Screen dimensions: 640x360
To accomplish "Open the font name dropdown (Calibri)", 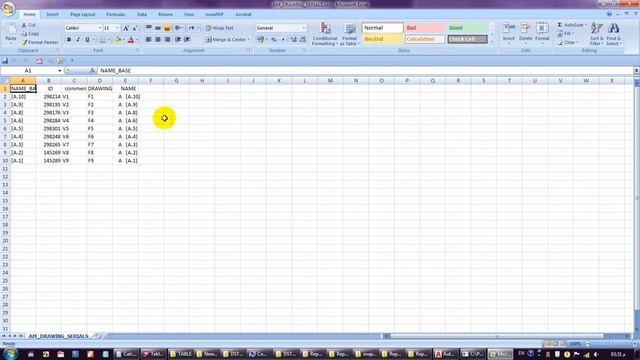I will click(100, 28).
